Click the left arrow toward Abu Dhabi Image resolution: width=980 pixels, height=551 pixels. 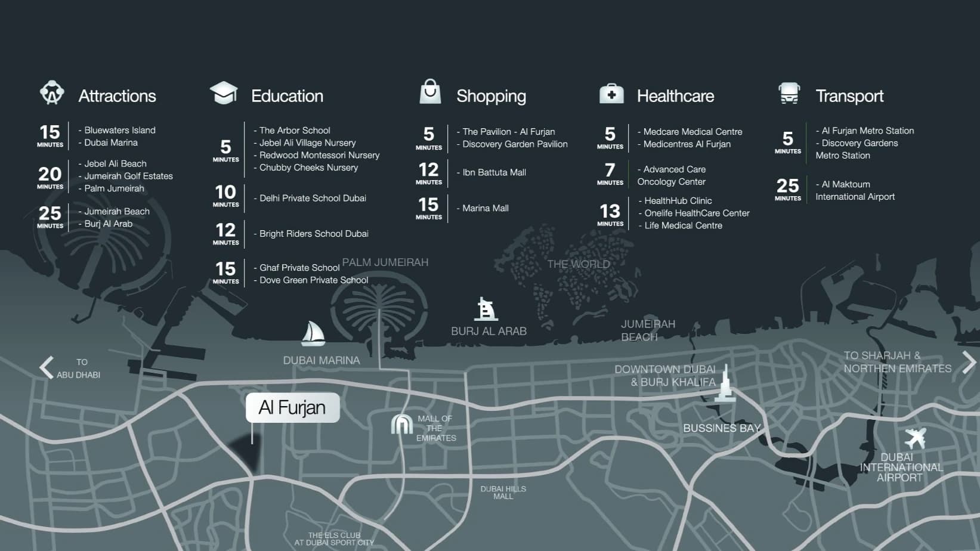[47, 367]
